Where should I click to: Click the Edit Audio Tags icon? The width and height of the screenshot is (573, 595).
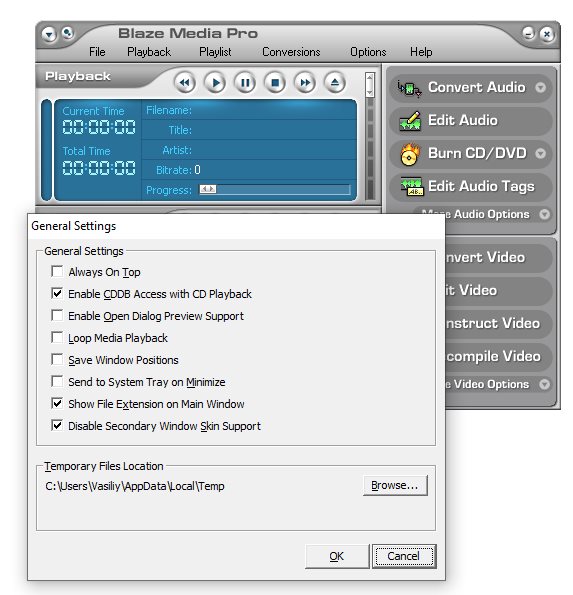click(x=411, y=187)
